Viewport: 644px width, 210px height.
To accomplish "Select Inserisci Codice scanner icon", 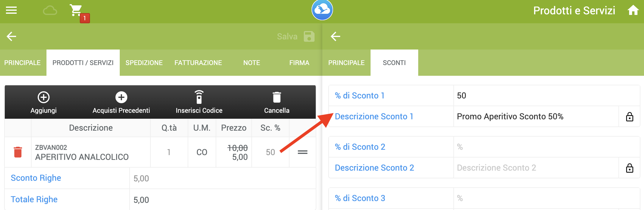I will tap(199, 97).
